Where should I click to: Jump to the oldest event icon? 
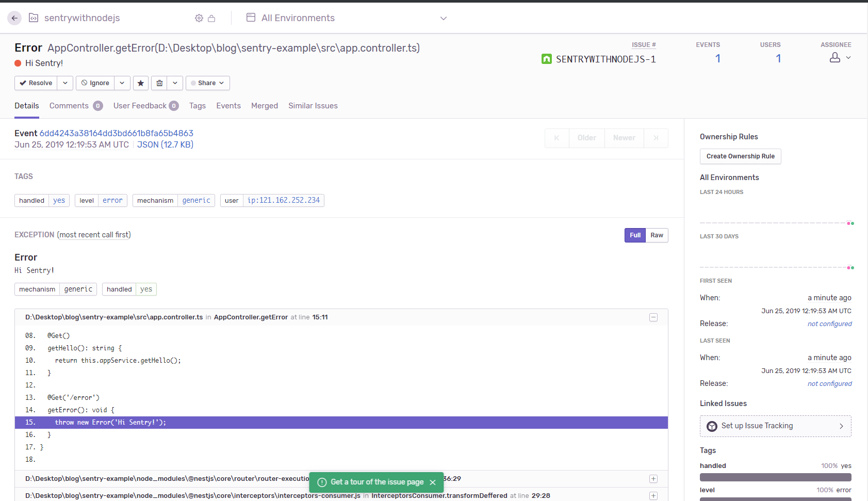tap(557, 138)
